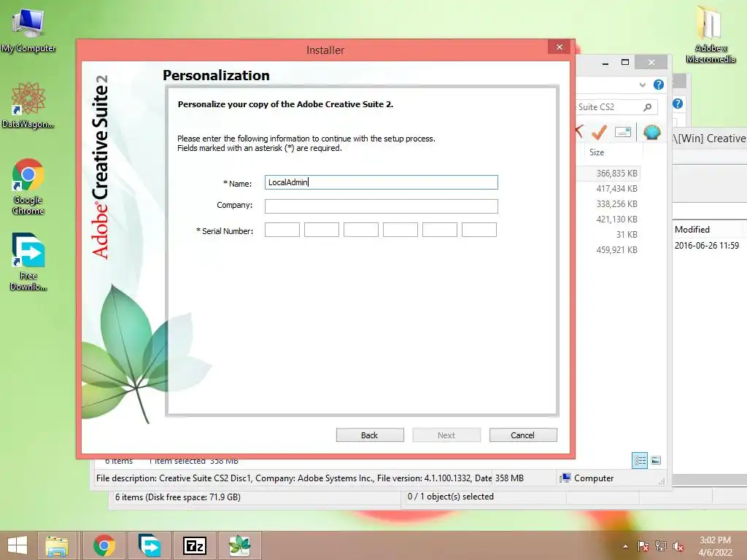Switch Explorer to details view

pos(640,461)
